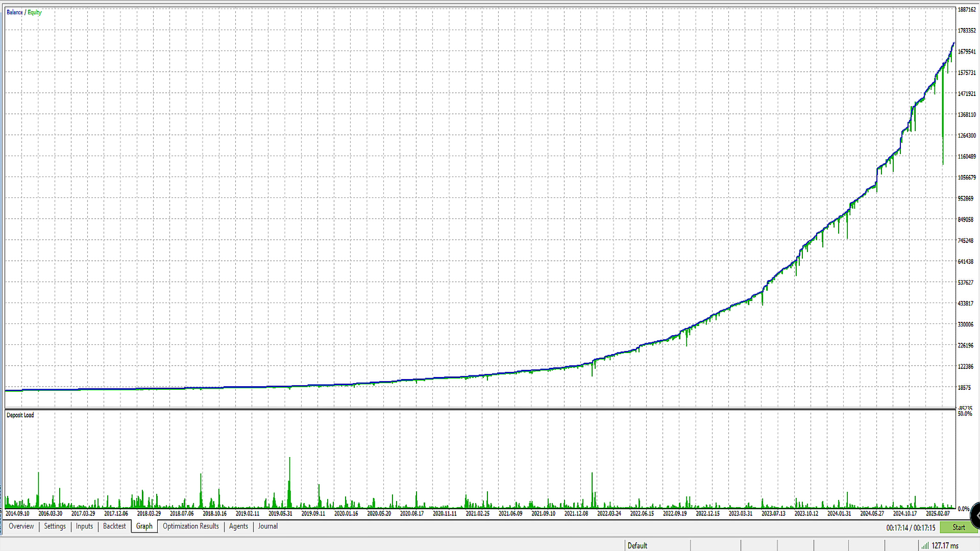This screenshot has height=551, width=980.
Task: Click the Deposit Load panel label
Action: click(20, 415)
